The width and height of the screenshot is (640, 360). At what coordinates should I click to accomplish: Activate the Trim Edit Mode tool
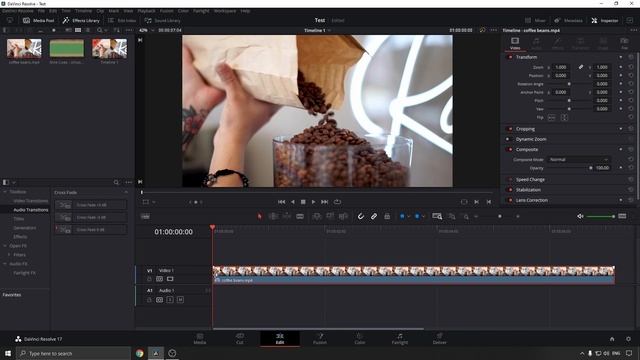click(x=273, y=216)
